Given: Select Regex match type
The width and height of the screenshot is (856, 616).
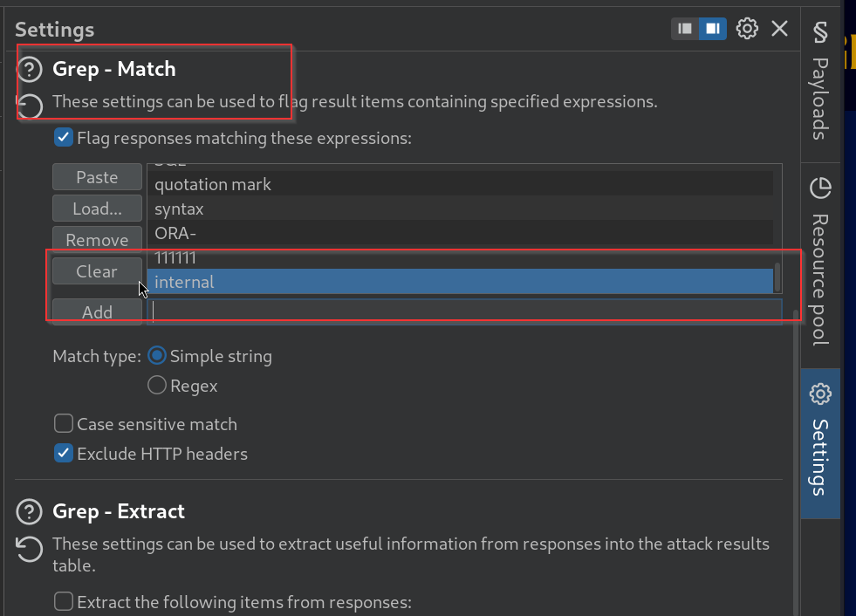Looking at the screenshot, I should (157, 386).
